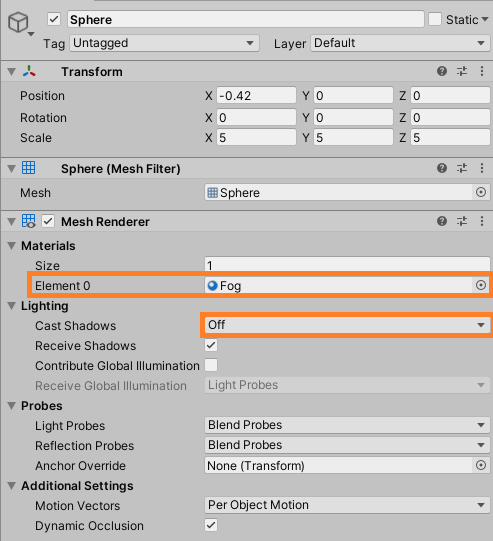493x541 pixels.
Task: Open the Tag Untagged dropdown
Action: [164, 43]
